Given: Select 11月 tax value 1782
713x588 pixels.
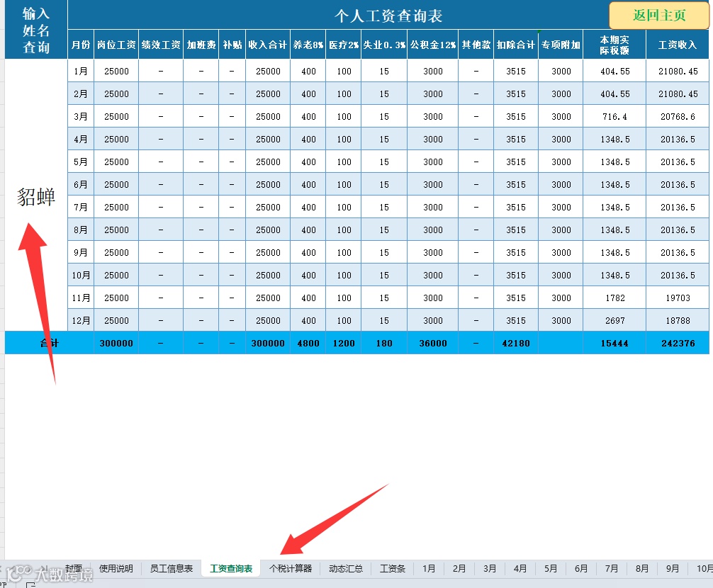Looking at the screenshot, I should tap(614, 298).
